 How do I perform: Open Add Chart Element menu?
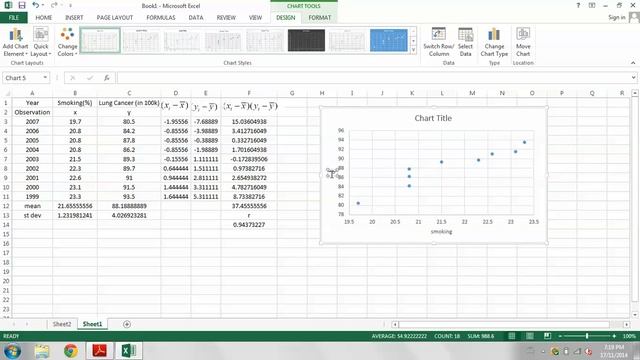(x=15, y=42)
